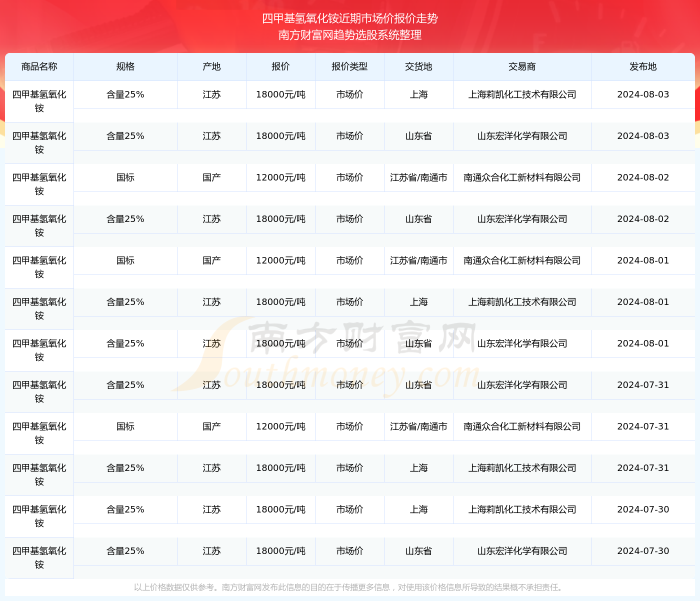Viewport: 700px width, 601px height.
Task: Click date 2024-08-01 in the 上海莉凯 row
Action: tap(643, 302)
